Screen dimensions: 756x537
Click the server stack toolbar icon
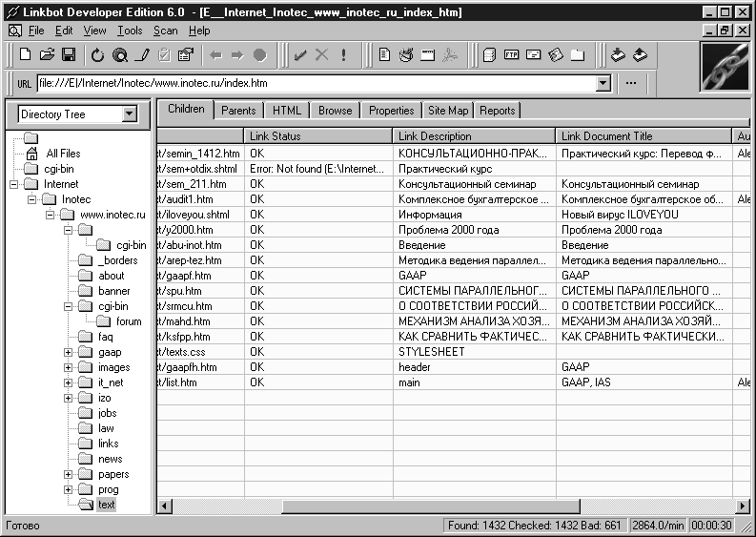[489, 55]
